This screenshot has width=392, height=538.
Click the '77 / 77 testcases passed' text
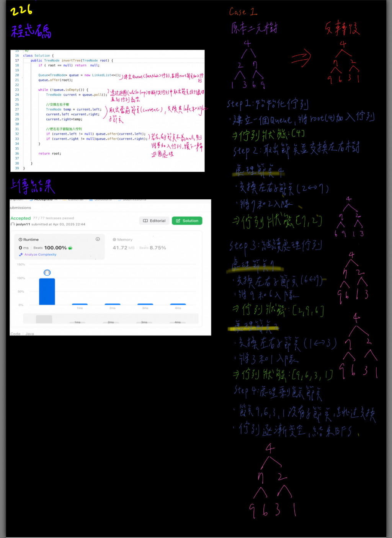(54, 218)
